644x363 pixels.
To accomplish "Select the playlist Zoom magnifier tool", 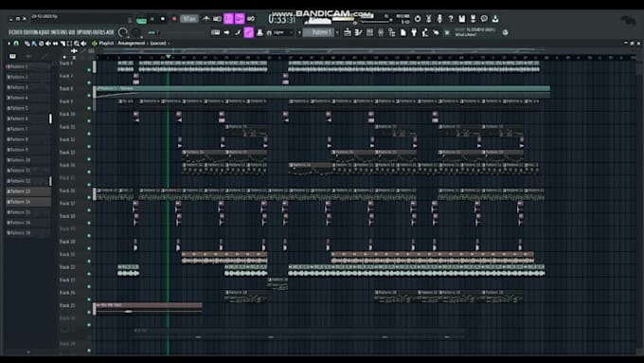I will click(x=77, y=44).
